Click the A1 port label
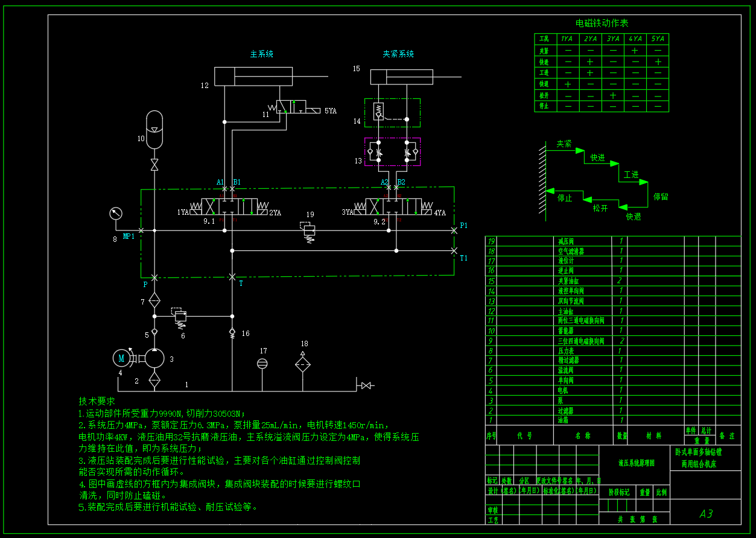756x538 pixels. tap(220, 182)
